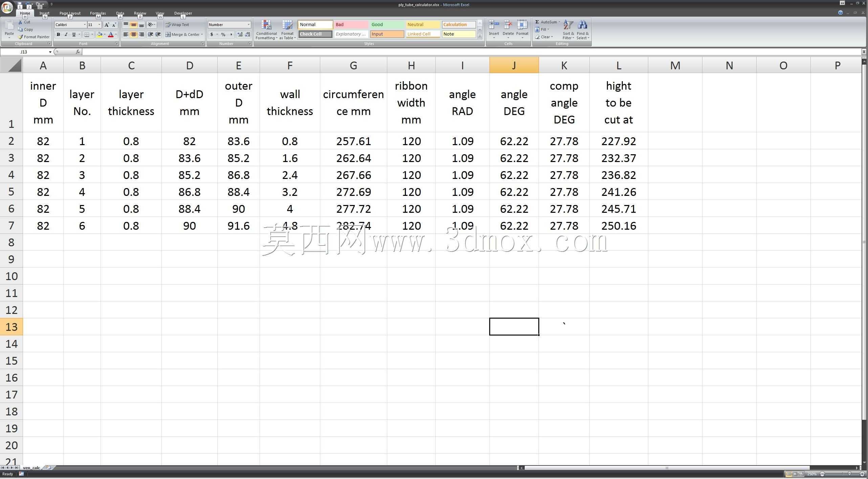The height and width of the screenshot is (479, 868).
Task: Click Merge & Center button
Action: pyautogui.click(x=182, y=35)
